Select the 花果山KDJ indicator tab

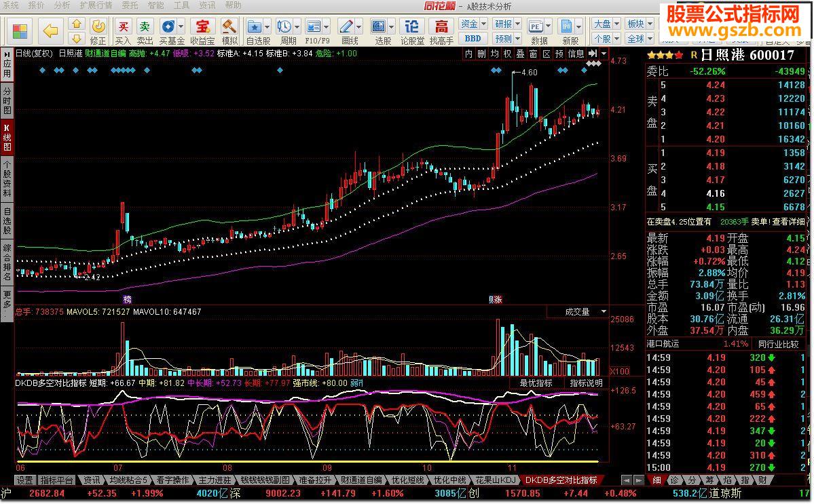click(x=496, y=480)
